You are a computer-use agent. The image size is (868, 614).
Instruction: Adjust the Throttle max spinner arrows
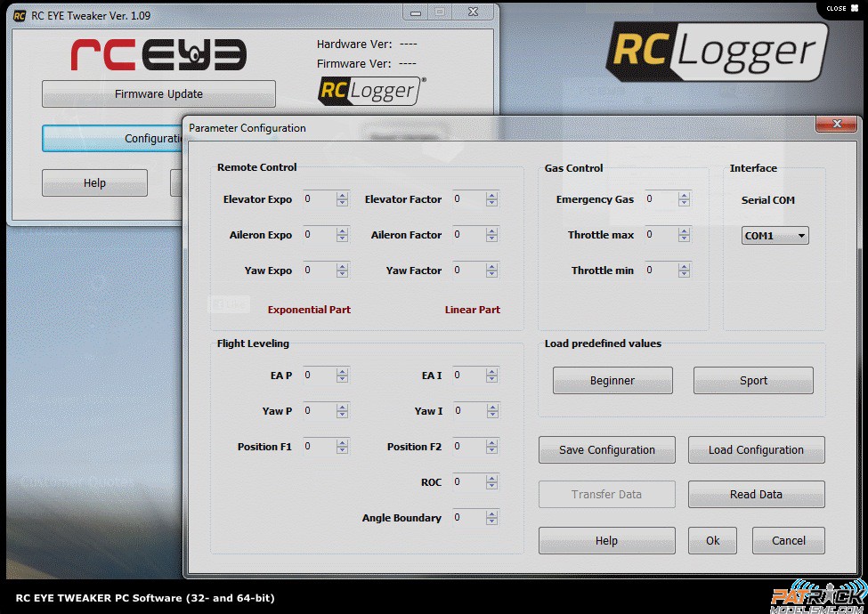(685, 235)
